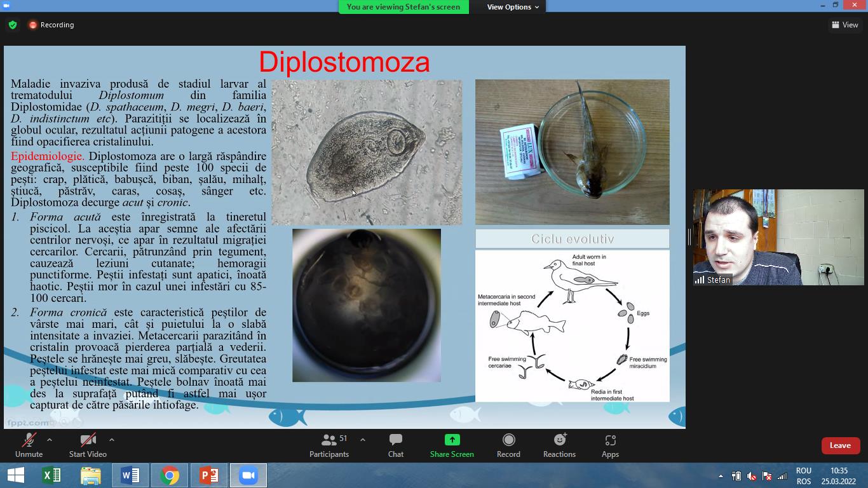The image size is (868, 488).
Task: Open the Apps panel
Action: 610,445
